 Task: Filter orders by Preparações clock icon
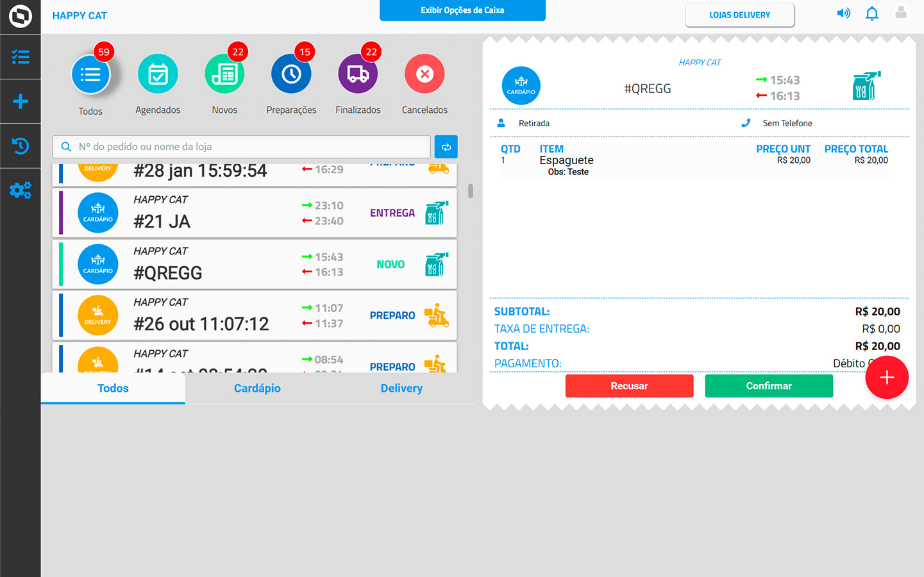[291, 74]
